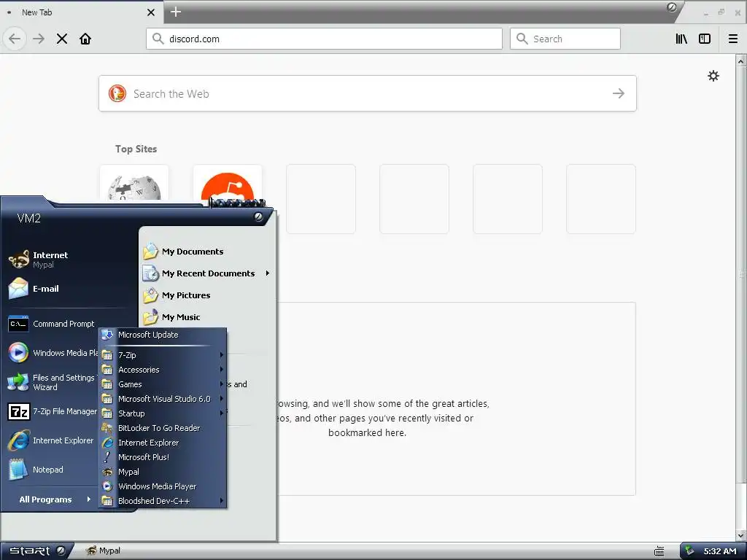
Task: Click the discord.com address bar
Action: pyautogui.click(x=324, y=39)
